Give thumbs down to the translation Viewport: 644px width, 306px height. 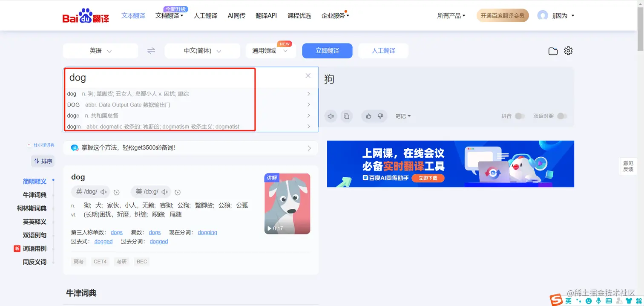pos(380,116)
